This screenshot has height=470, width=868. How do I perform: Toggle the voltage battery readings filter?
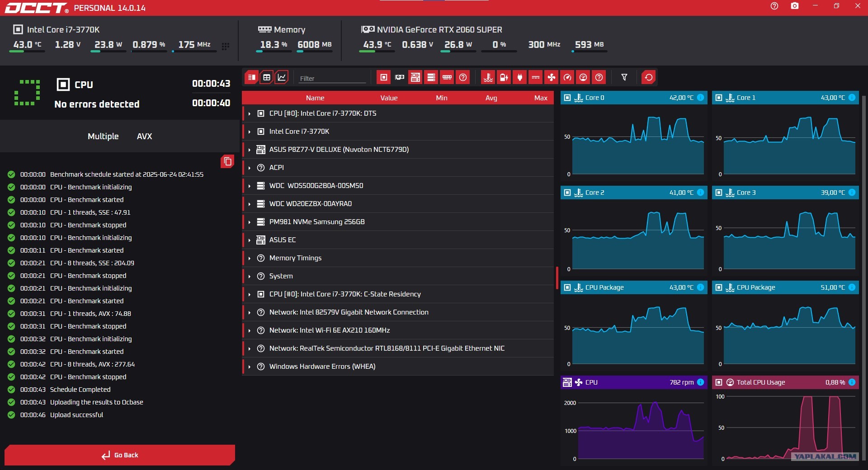pos(504,77)
